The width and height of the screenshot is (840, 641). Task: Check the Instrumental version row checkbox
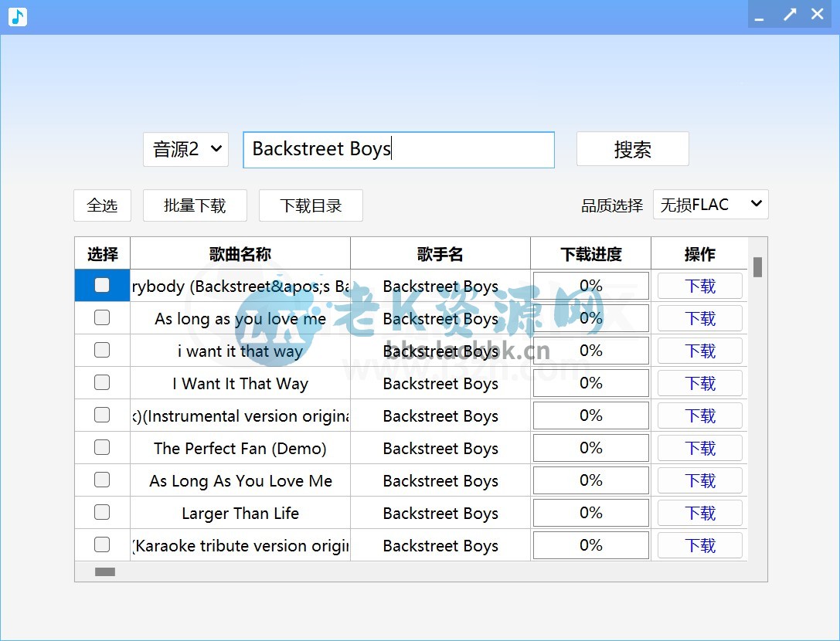pyautogui.click(x=102, y=415)
